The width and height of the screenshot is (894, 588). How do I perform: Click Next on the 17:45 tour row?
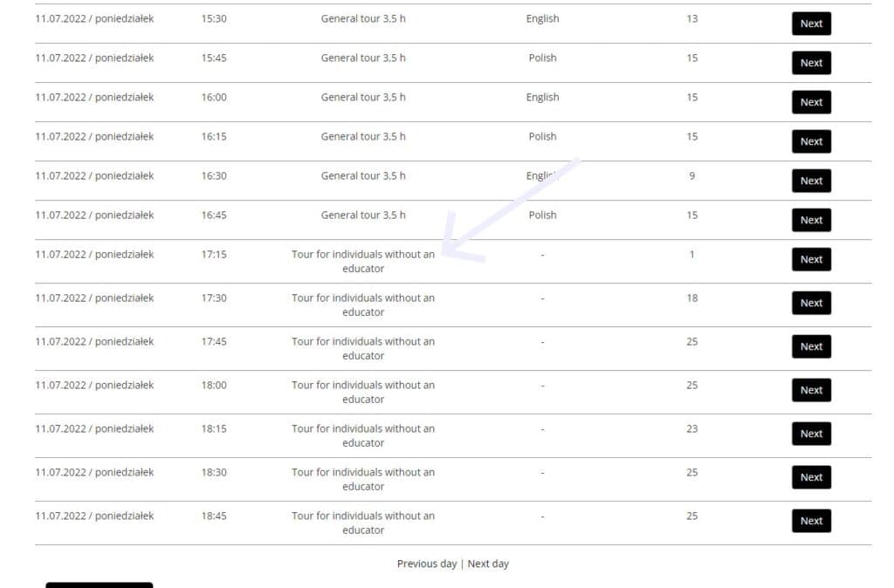(811, 346)
